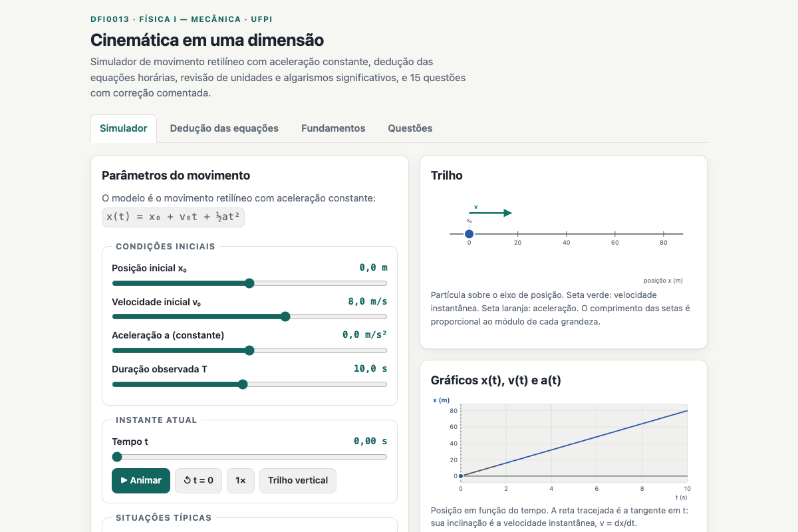
Task: Go to the Questões tab
Action: [410, 128]
